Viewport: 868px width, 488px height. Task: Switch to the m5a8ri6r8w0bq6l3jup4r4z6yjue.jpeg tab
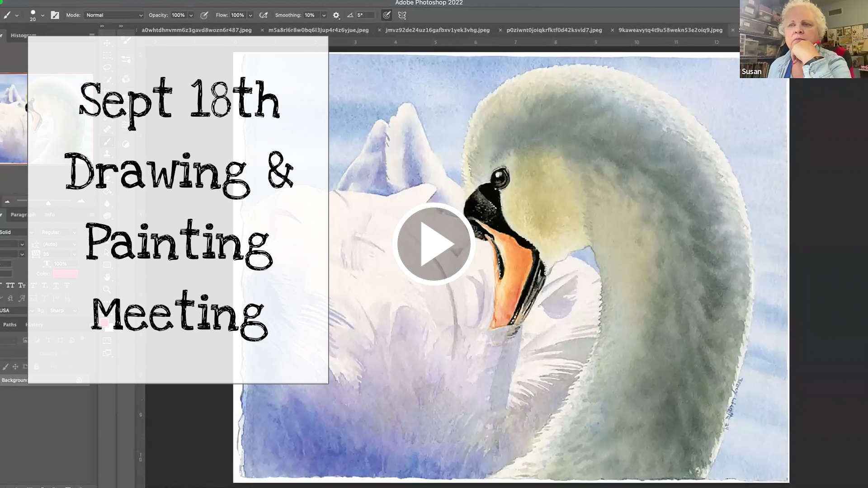(x=319, y=30)
